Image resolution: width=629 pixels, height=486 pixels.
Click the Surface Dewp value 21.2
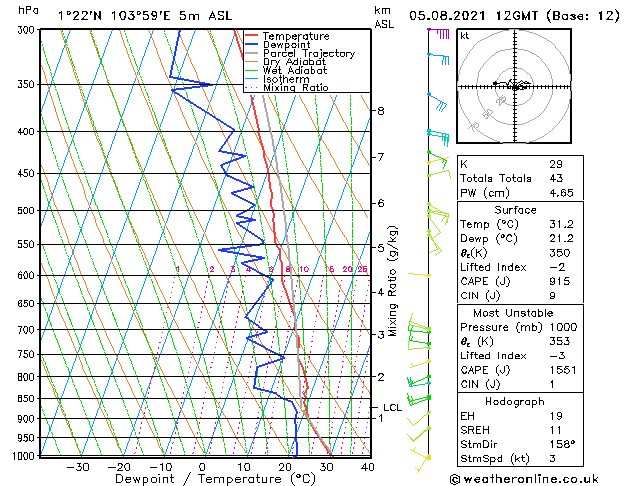pos(561,239)
